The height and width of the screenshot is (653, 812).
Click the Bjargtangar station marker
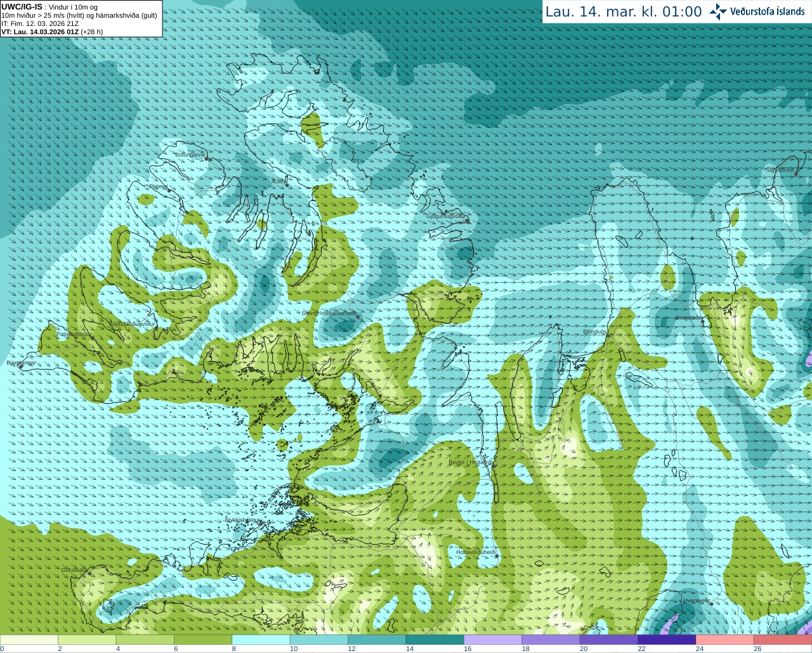(x=21, y=366)
